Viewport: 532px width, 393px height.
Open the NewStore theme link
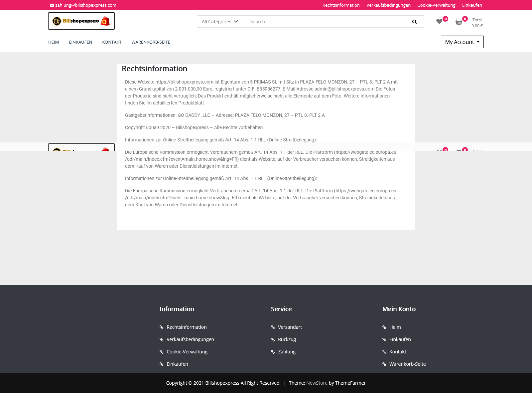317,383
